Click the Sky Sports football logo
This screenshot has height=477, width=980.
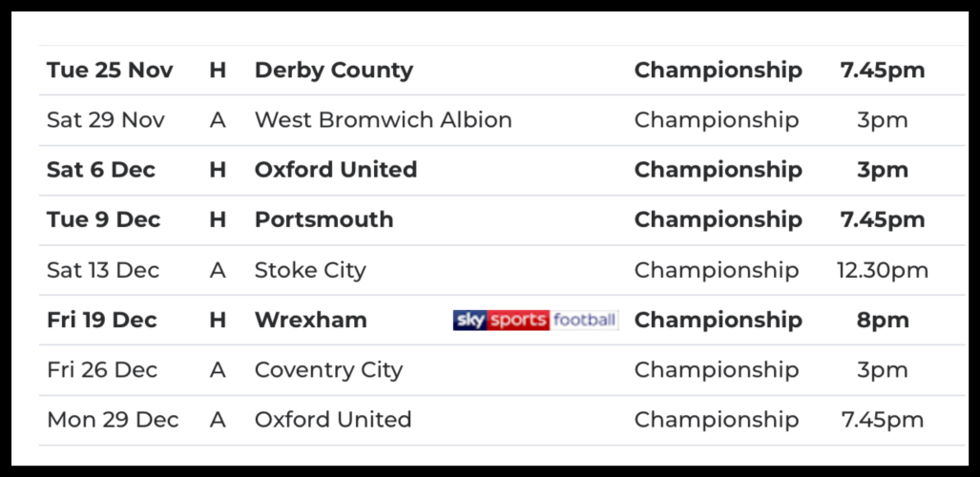535,321
